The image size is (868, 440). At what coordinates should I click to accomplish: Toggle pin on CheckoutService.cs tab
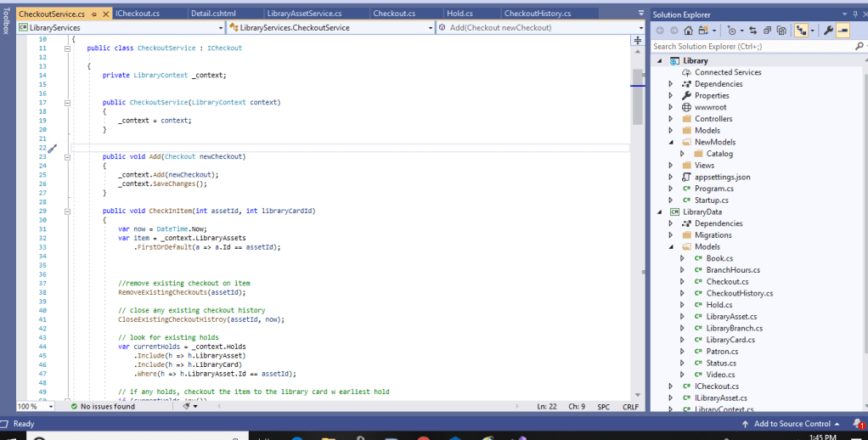(x=93, y=14)
